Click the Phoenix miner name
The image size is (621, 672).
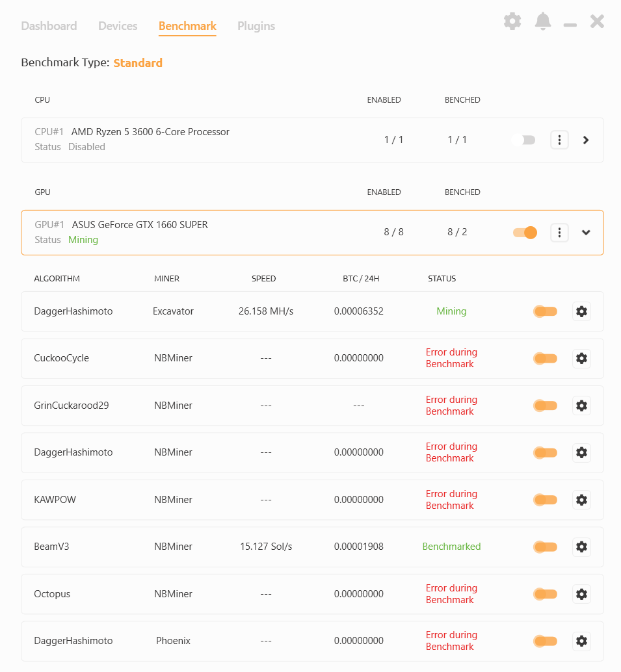(x=173, y=641)
